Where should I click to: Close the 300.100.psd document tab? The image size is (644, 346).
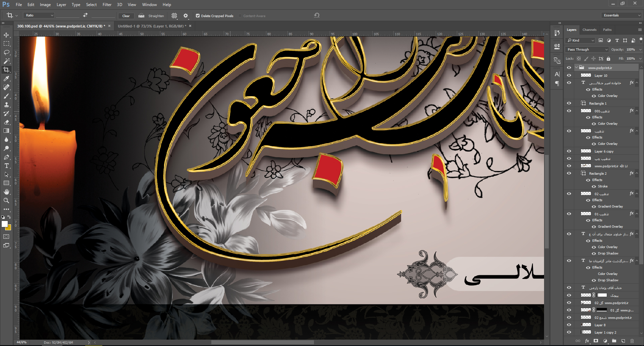point(109,26)
